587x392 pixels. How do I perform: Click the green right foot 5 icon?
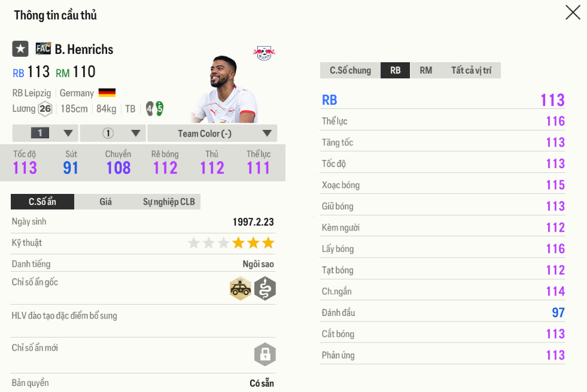coord(160,108)
